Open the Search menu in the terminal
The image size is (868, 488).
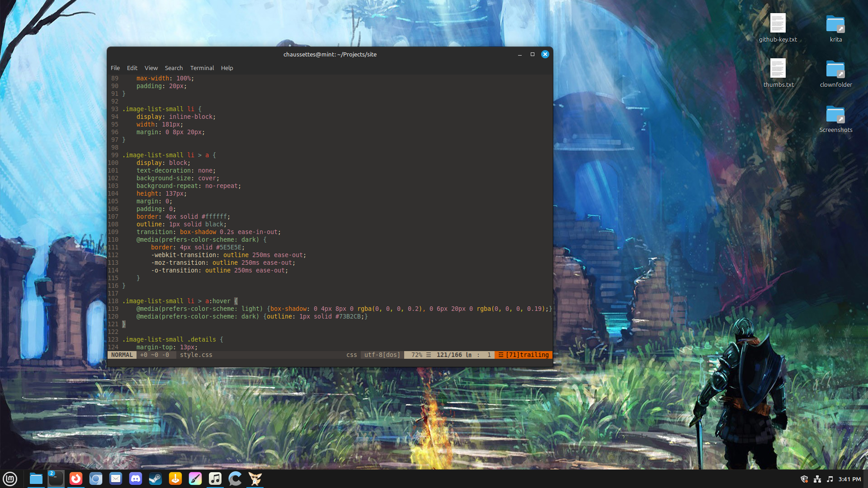(x=174, y=68)
